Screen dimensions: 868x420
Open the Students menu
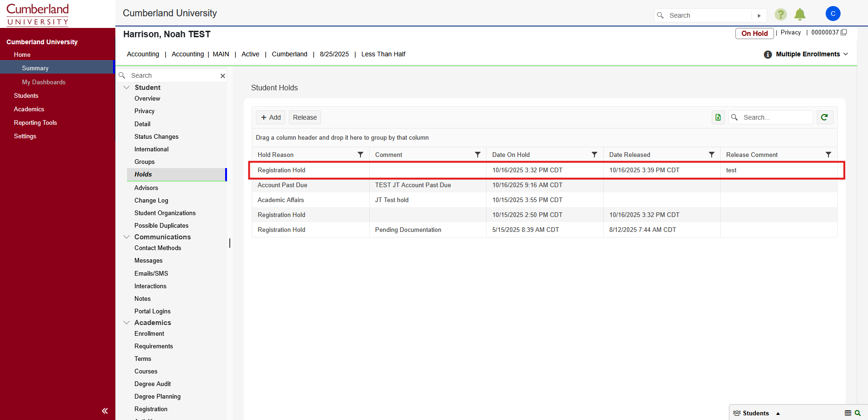26,95
